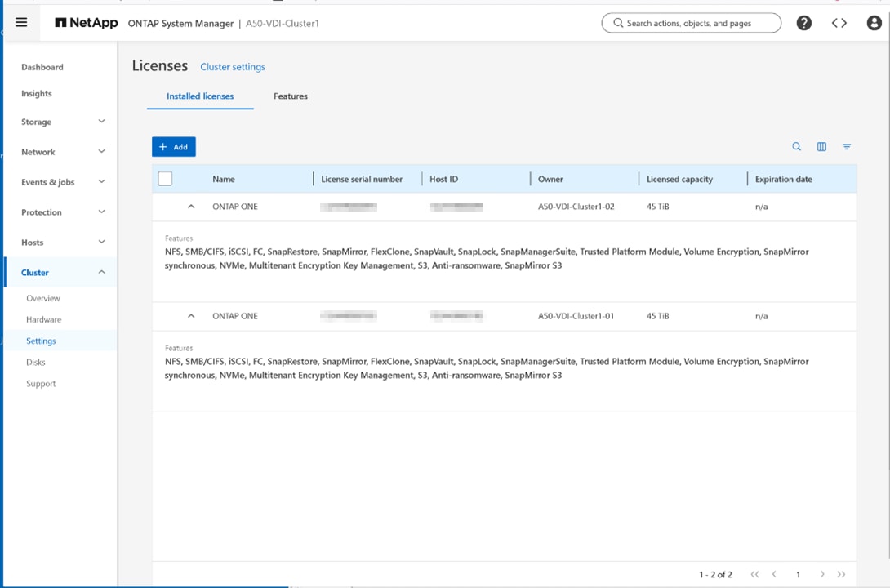This screenshot has height=588, width=890.
Task: Go to the first page of results
Action: coord(754,574)
